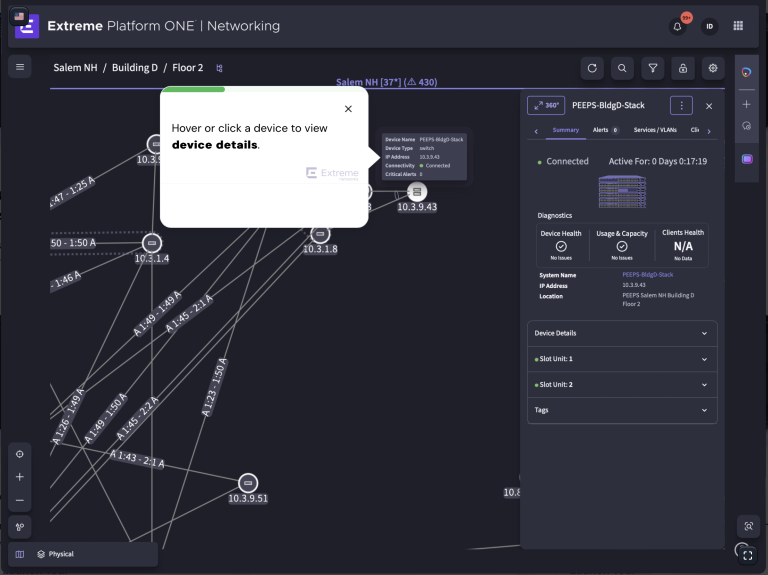The image size is (768, 575).
Task: Expand the Slot Unit: 1 section
Action: pos(622,359)
